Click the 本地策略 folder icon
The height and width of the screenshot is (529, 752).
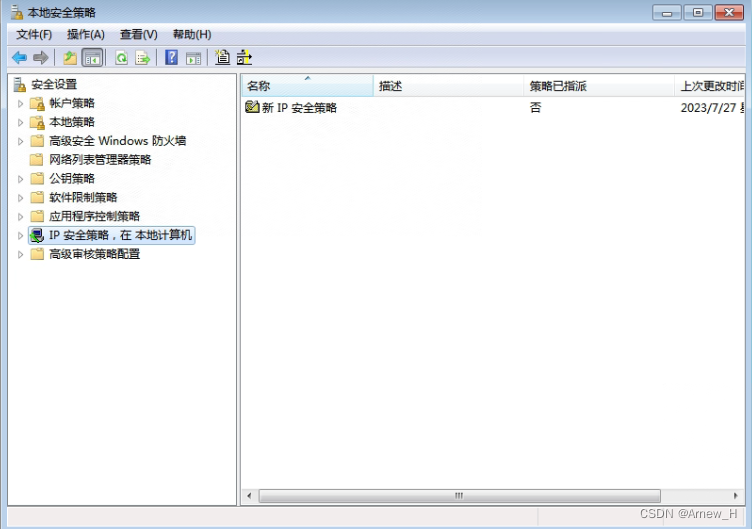click(x=37, y=122)
